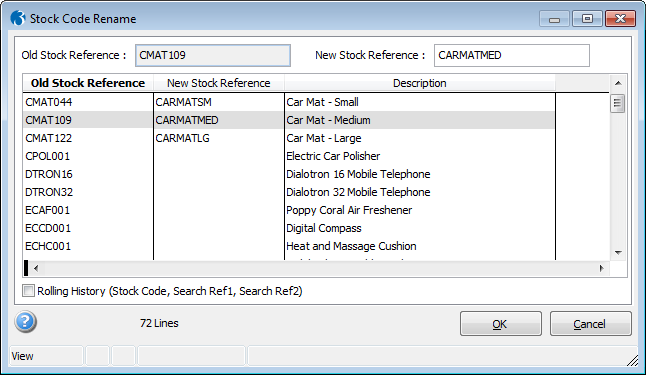The height and width of the screenshot is (375, 646).
Task: Click the CARMATSM new reference cell
Action: pyautogui.click(x=219, y=102)
